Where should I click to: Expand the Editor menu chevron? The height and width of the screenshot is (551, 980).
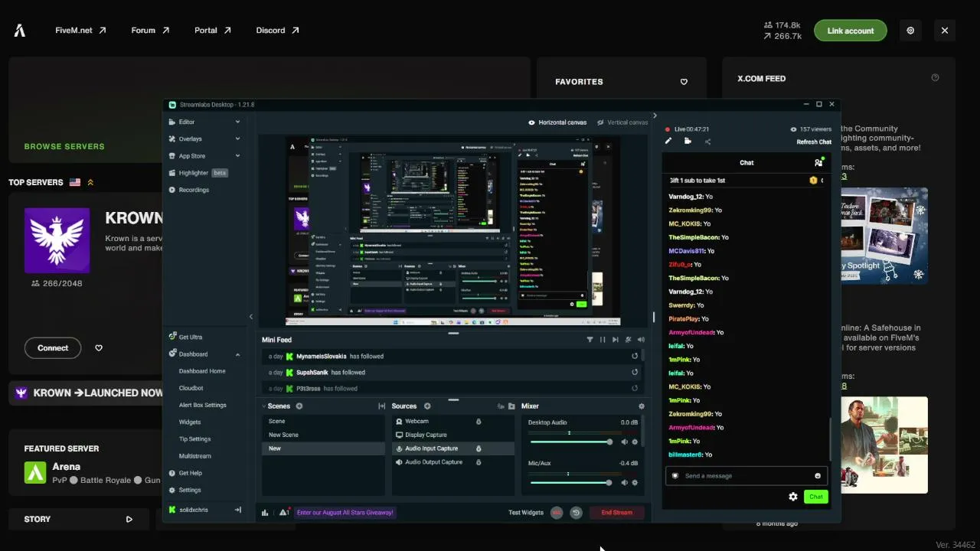237,122
